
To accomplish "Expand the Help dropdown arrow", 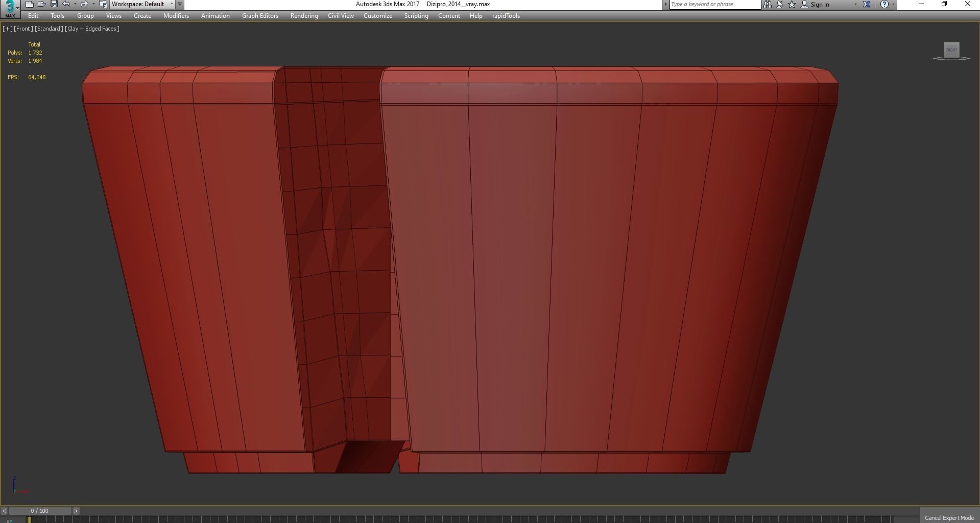I will [893, 4].
